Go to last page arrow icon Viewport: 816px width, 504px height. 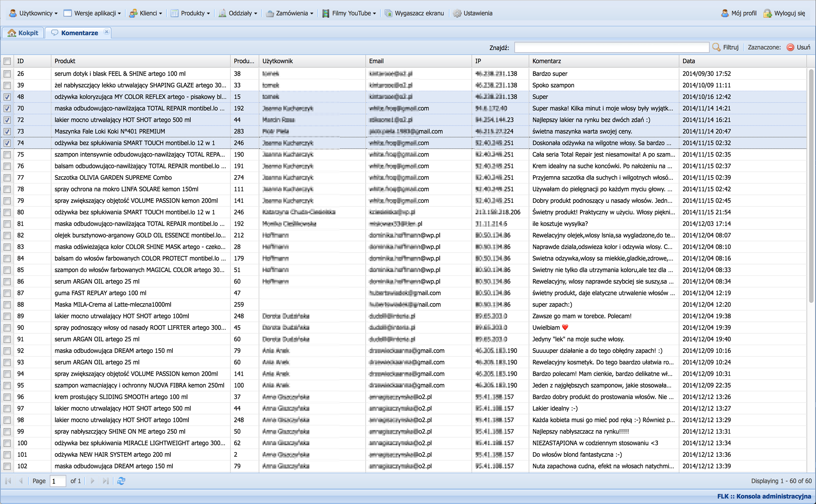coord(106,481)
